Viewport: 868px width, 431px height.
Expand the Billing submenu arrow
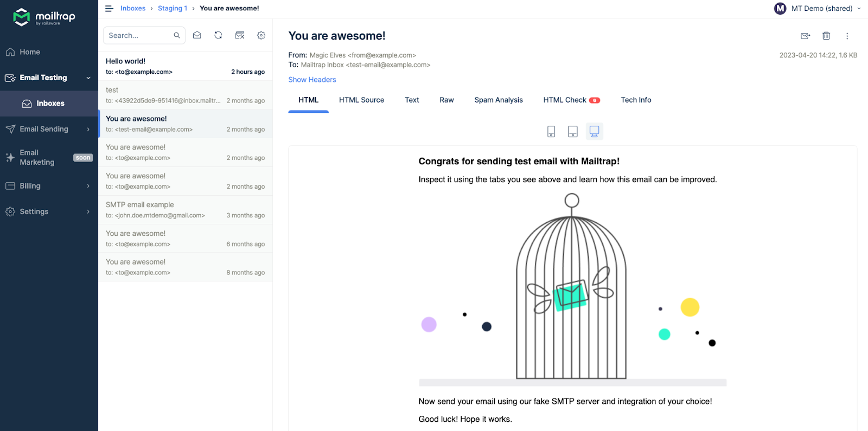[x=88, y=186]
